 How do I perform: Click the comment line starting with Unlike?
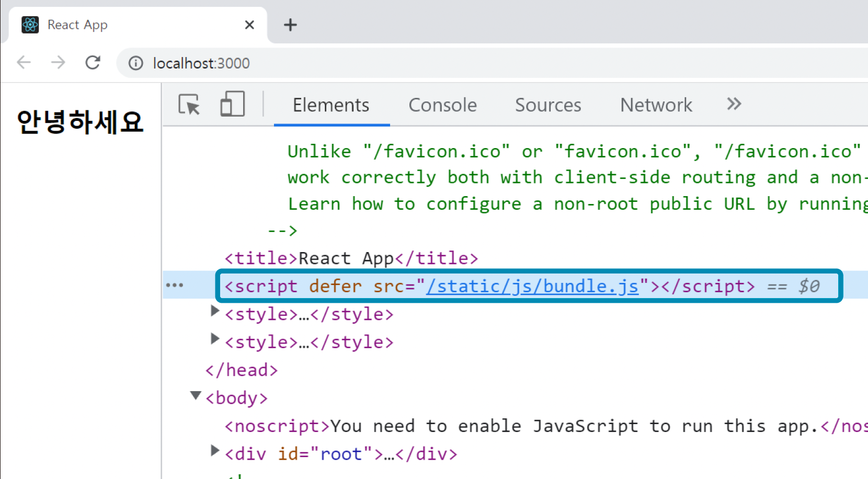[574, 152]
